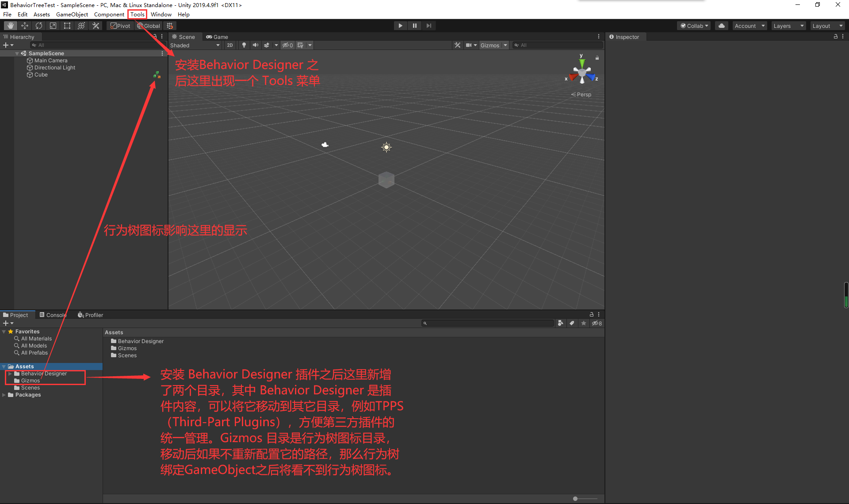Select the Scale tool
Image resolution: width=849 pixels, height=504 pixels.
point(53,25)
